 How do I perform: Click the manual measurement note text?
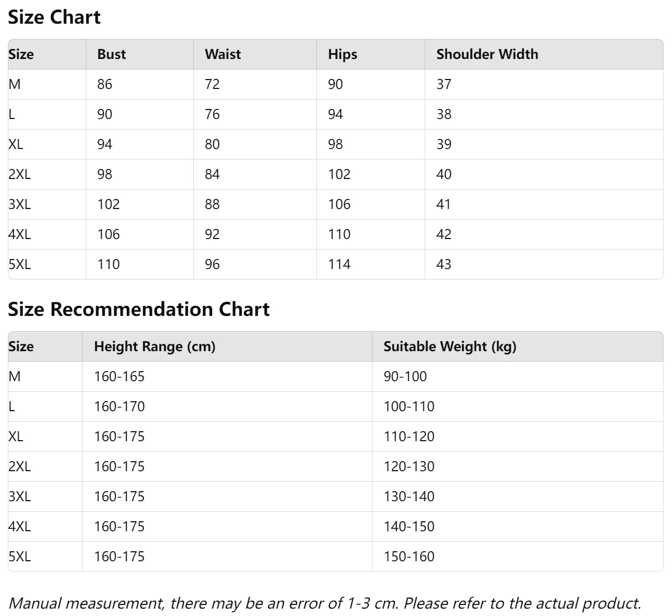click(x=325, y=603)
